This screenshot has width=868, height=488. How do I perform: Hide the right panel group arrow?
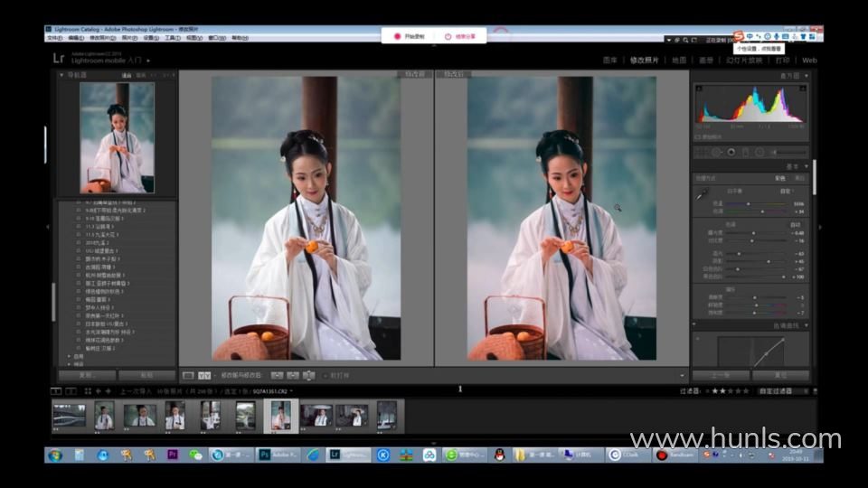(x=820, y=227)
